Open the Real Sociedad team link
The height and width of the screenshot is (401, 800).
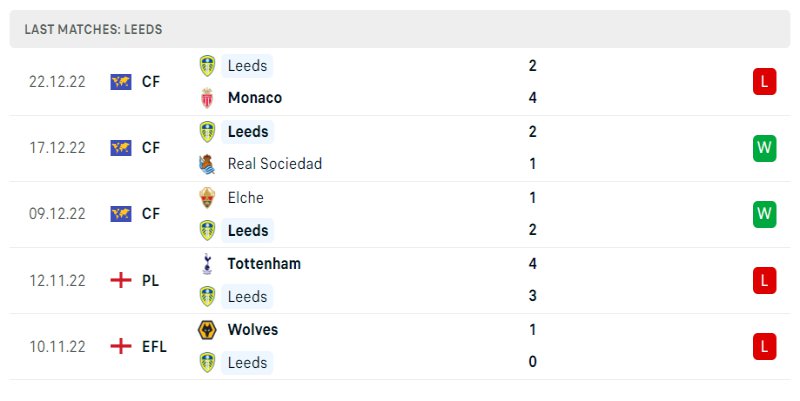tap(274, 164)
